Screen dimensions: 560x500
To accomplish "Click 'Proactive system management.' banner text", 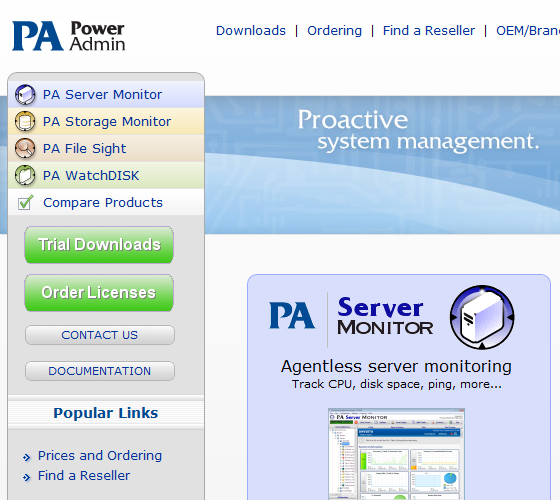I will point(418,130).
